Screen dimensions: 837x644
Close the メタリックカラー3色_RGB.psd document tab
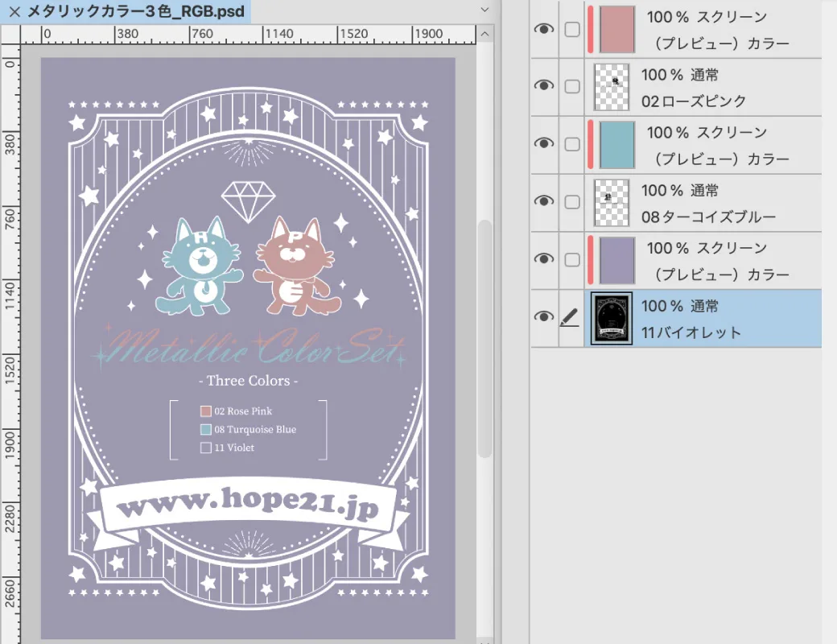click(x=14, y=11)
